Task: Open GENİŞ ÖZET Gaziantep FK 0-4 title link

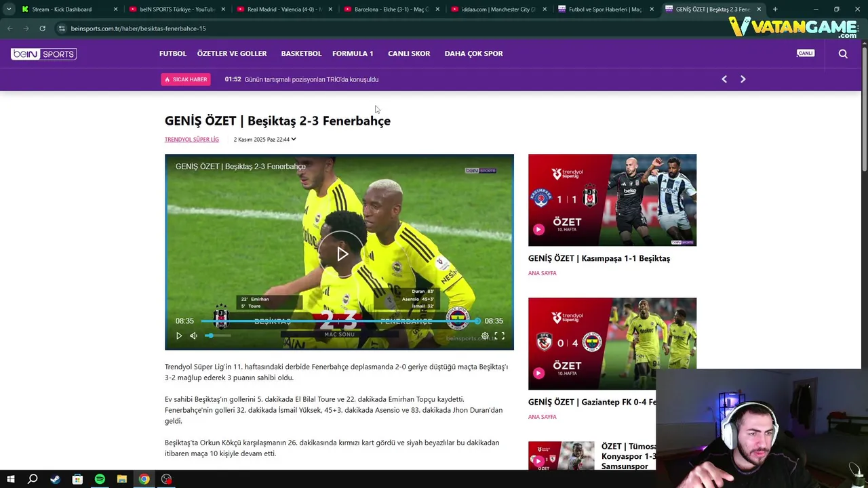Action: [x=592, y=402]
